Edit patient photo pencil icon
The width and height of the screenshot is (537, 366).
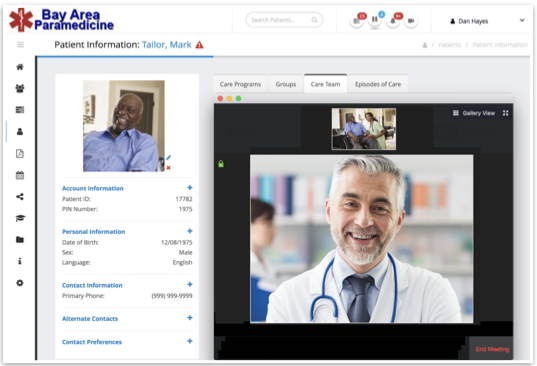168,157
